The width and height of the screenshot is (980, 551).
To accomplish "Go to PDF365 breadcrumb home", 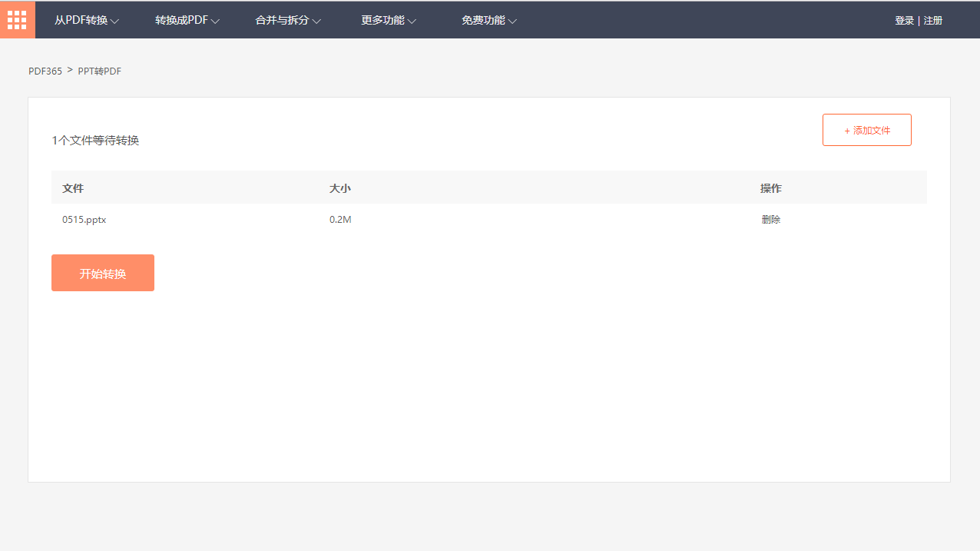I will click(x=45, y=71).
